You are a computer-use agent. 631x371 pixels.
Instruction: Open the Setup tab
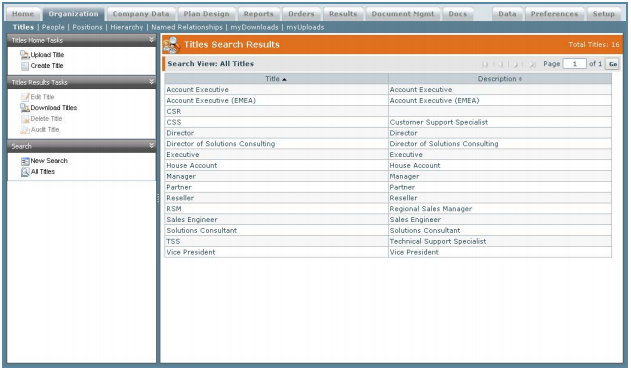(604, 14)
